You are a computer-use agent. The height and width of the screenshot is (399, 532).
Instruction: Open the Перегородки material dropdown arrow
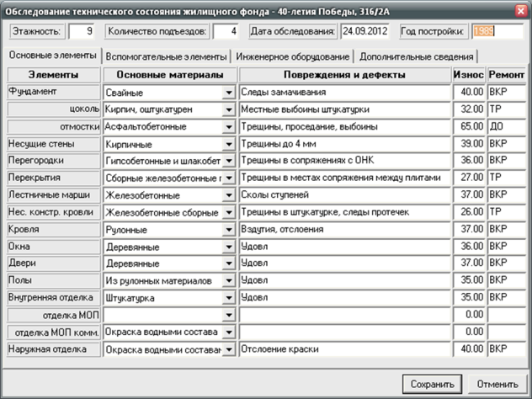pyautogui.click(x=229, y=161)
